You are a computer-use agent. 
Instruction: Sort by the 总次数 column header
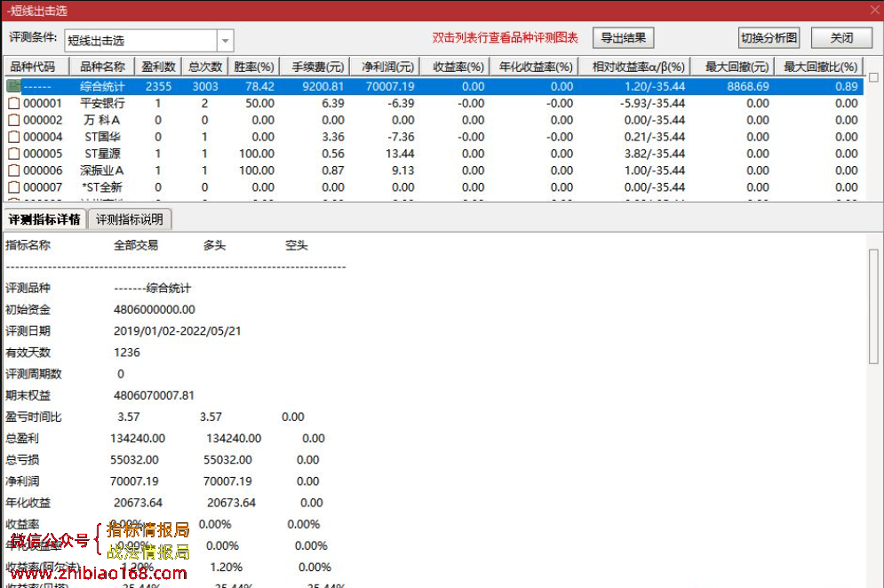(x=205, y=67)
